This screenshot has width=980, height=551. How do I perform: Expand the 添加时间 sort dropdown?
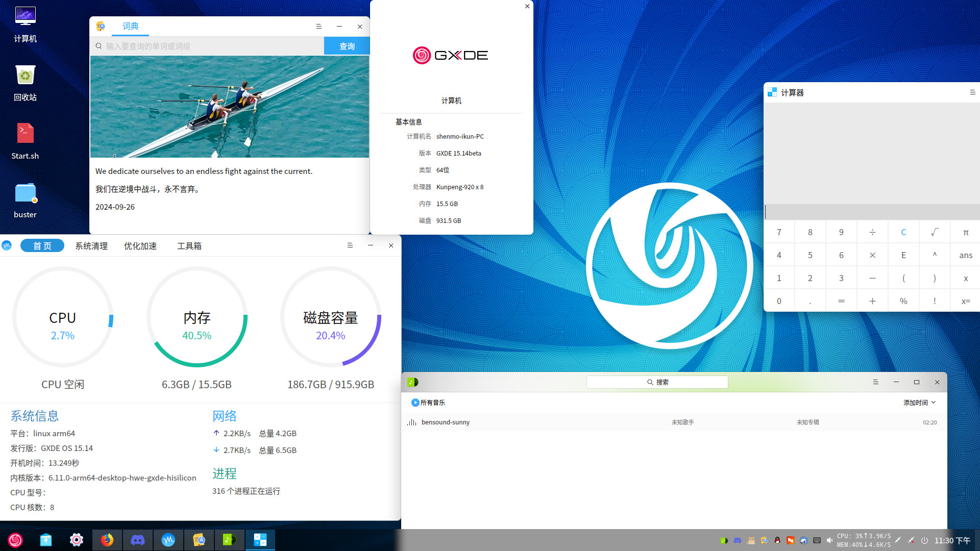coord(920,403)
